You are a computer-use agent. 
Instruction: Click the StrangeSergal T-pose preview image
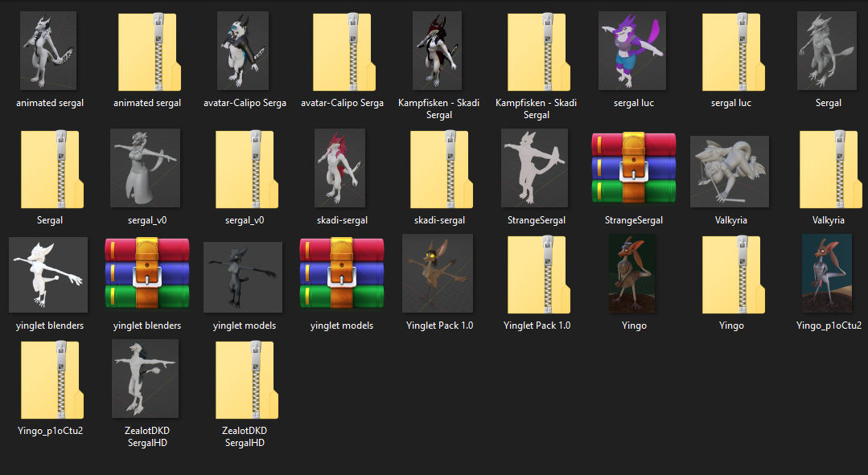coord(535,168)
